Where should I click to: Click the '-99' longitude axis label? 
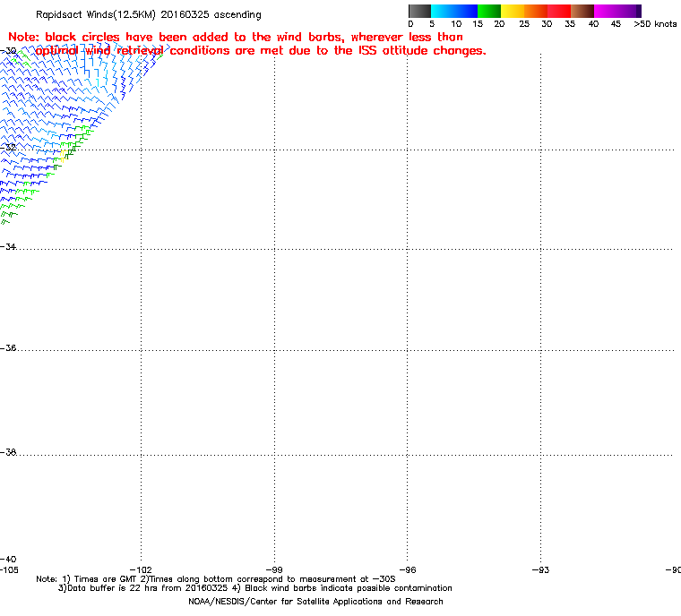pyautogui.click(x=274, y=570)
